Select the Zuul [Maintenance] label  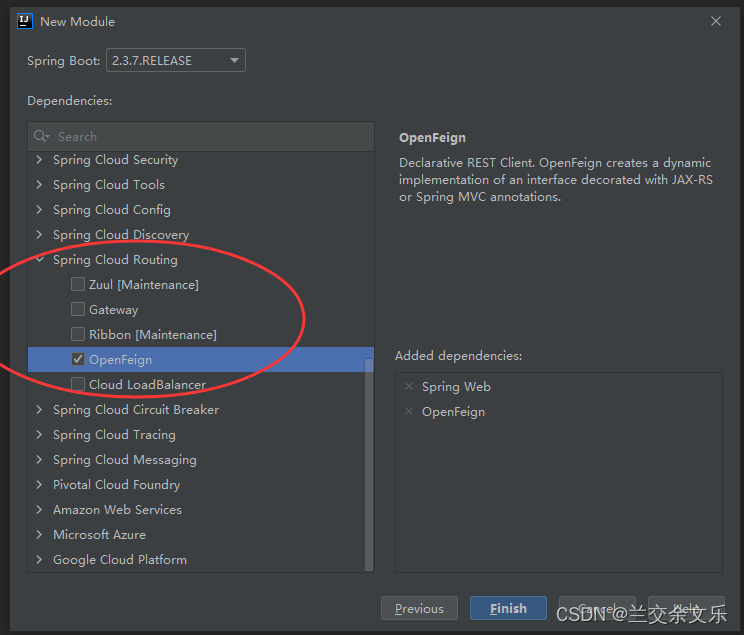[144, 285]
